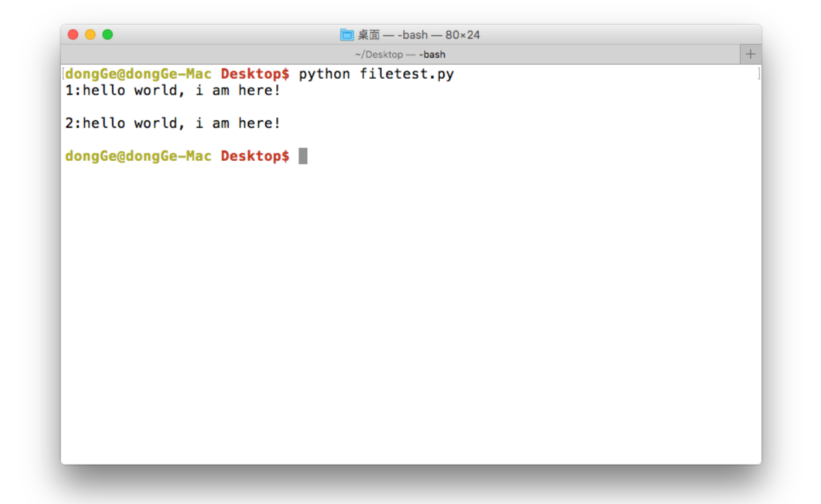
Task: Click 'dongGe@dongGe-Mac' in the first prompt line
Action: (x=138, y=75)
